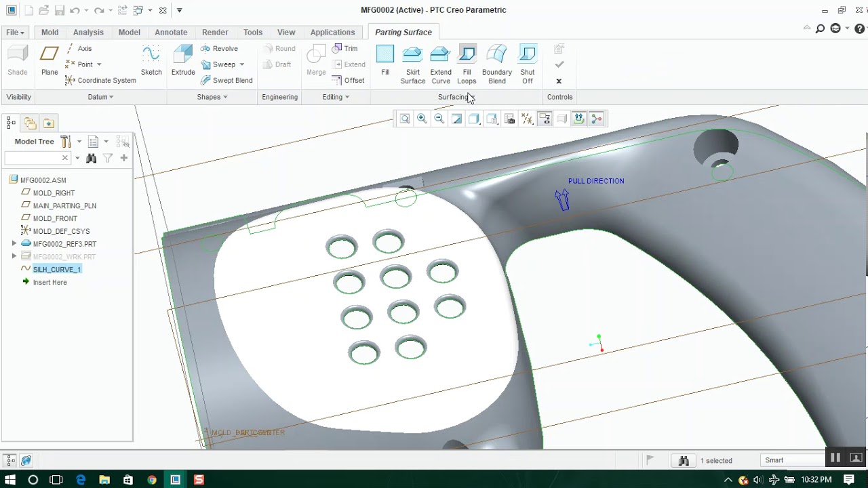868x488 pixels.
Task: Zoom in using graphics toolbar magnifier
Action: click(x=422, y=119)
